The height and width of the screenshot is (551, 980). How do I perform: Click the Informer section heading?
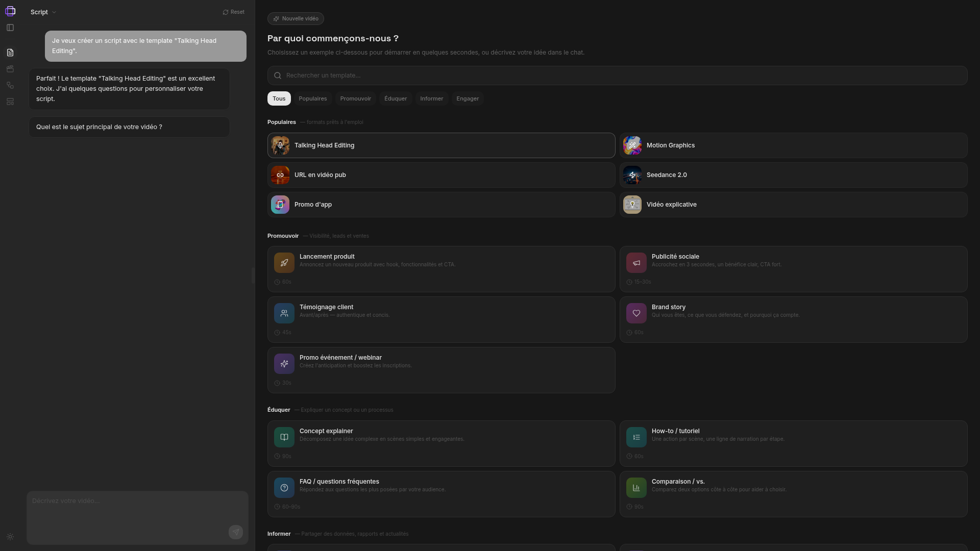point(279,534)
